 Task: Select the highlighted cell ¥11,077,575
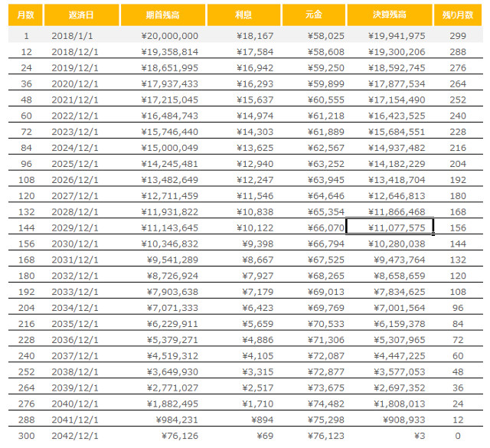click(x=390, y=227)
